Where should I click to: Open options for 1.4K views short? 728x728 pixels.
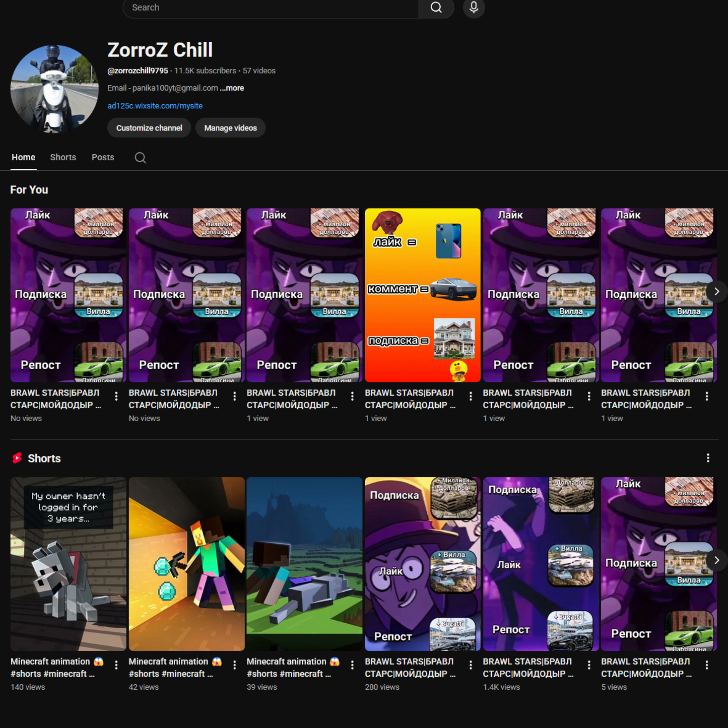click(x=589, y=665)
